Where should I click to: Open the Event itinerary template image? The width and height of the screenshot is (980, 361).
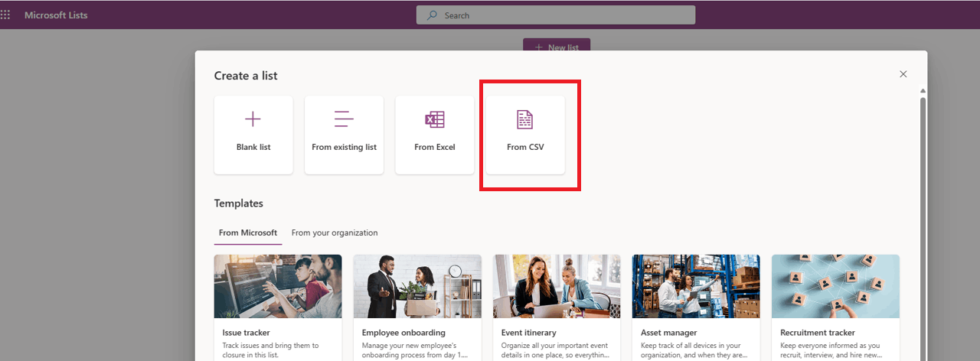pos(557,286)
